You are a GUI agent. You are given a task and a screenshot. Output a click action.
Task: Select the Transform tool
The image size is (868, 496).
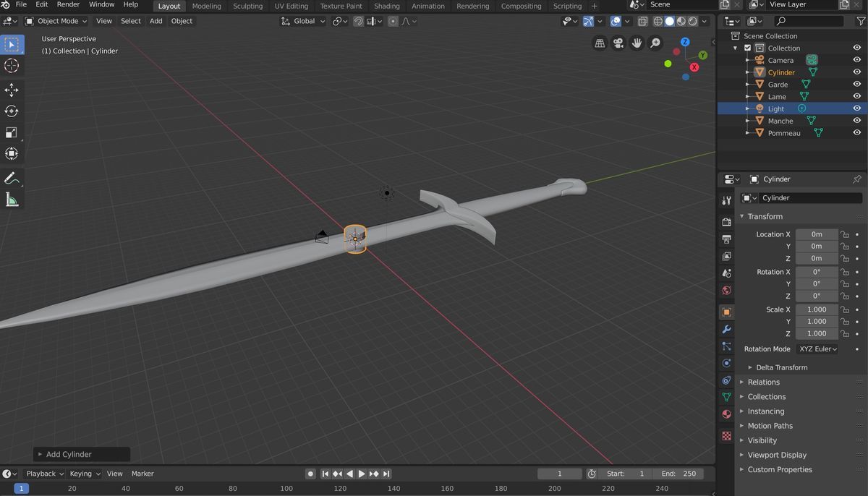tap(12, 153)
